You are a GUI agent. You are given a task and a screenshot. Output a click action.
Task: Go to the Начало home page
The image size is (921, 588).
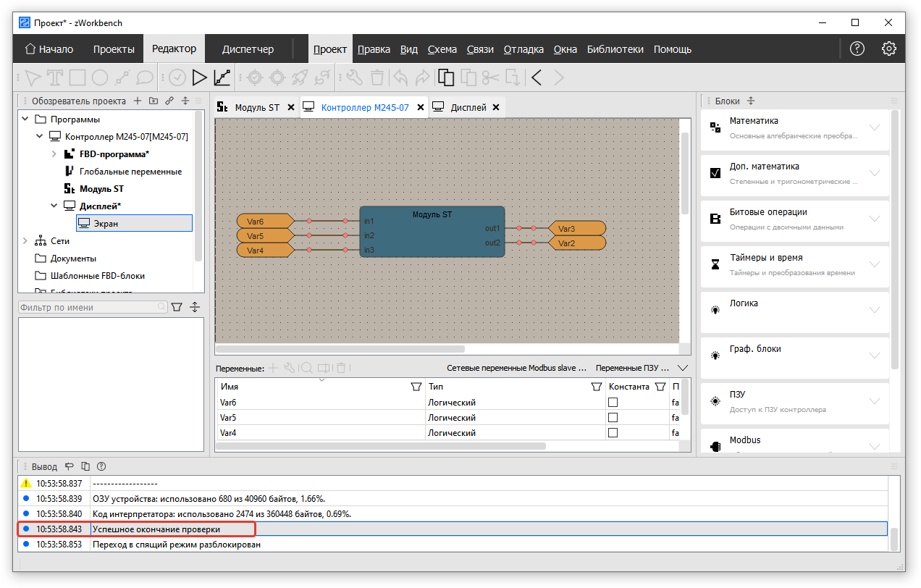pos(49,49)
